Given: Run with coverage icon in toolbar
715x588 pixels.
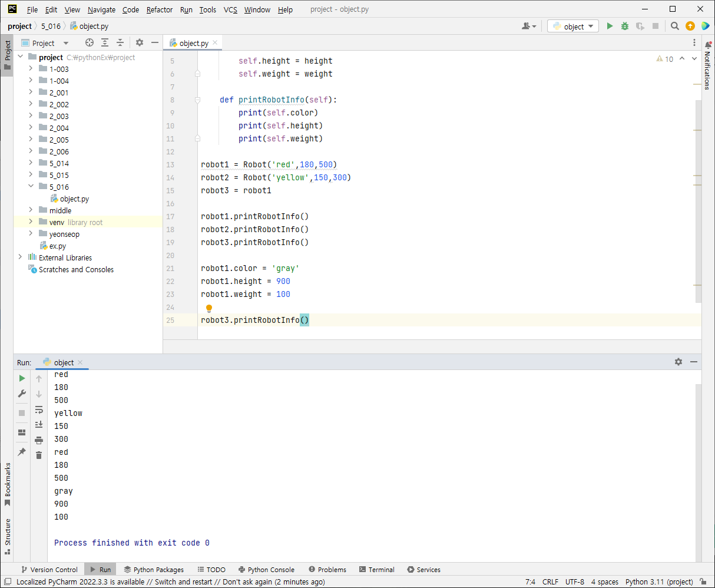Looking at the screenshot, I should pos(640,26).
